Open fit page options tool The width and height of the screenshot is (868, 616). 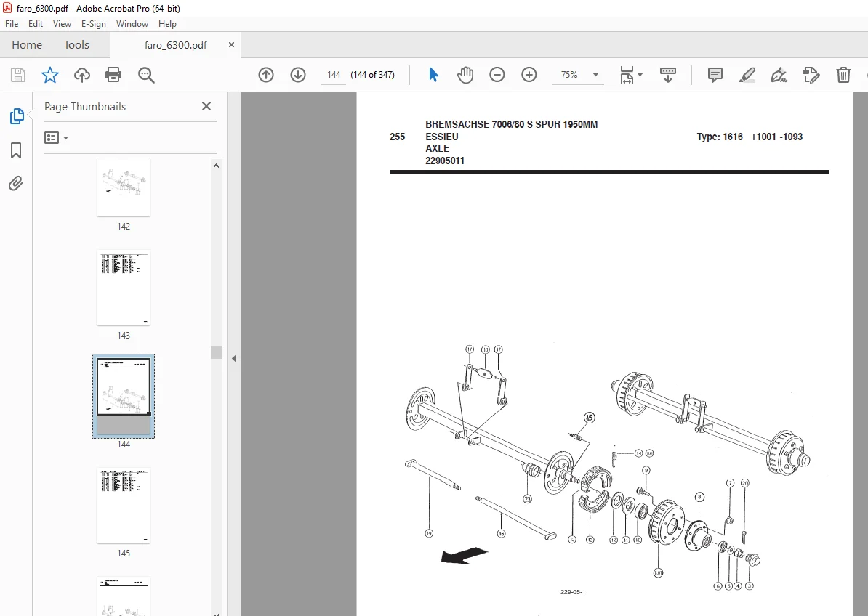627,75
